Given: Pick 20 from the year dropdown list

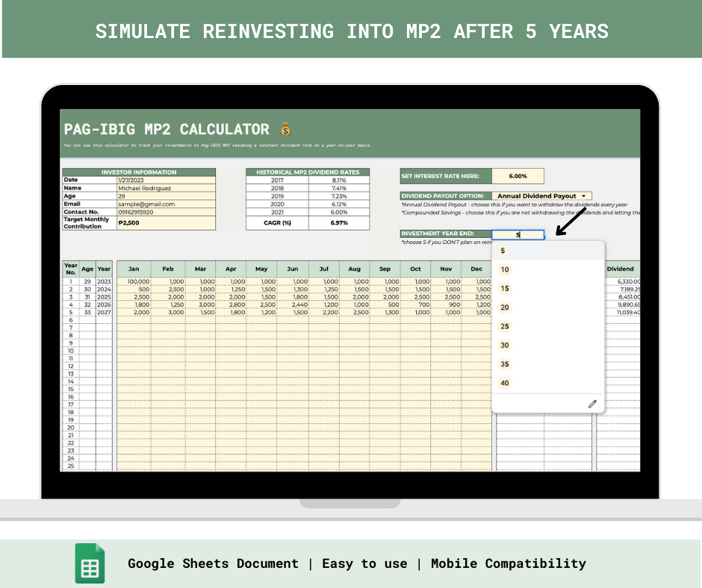Looking at the screenshot, I should click(505, 307).
